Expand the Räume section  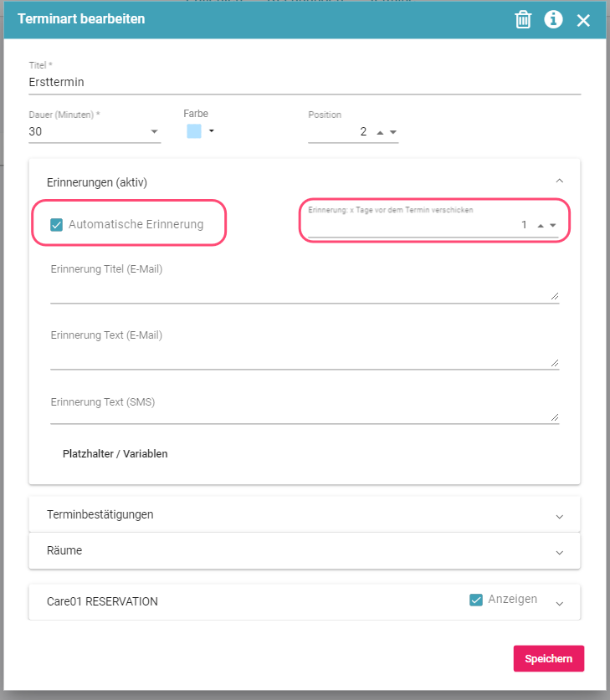(x=560, y=553)
